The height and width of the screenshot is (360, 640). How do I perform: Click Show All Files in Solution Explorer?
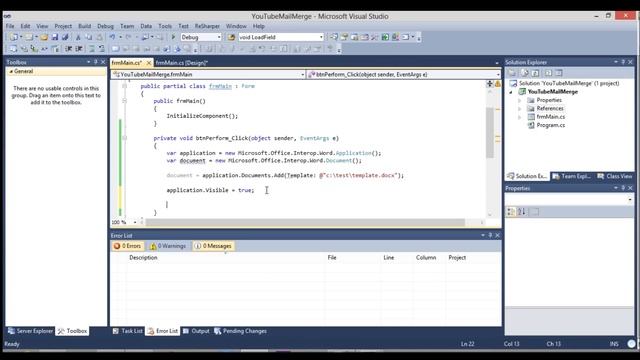point(524,73)
